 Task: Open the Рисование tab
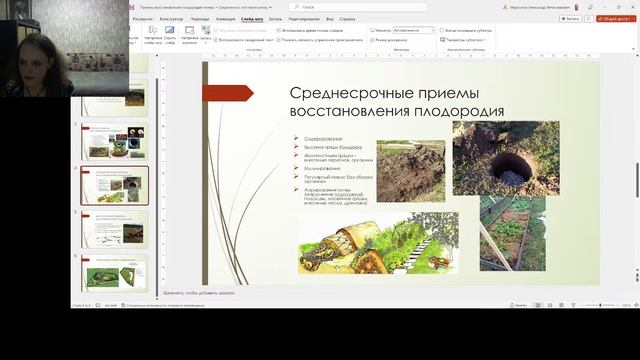[x=142, y=19]
